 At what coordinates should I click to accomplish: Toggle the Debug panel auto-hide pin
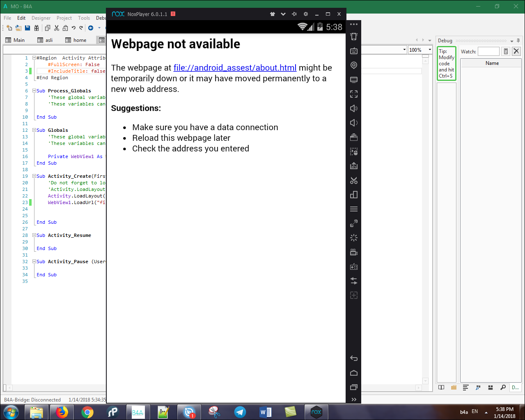(518, 41)
